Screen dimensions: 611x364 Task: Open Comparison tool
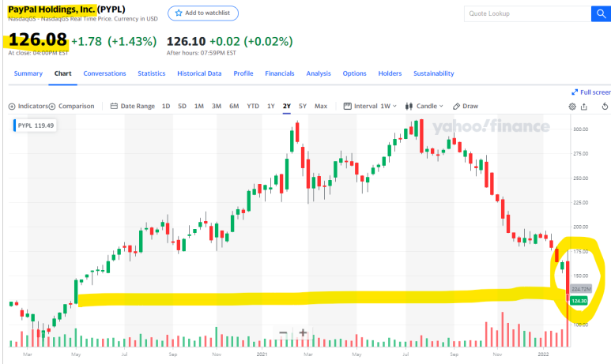(x=72, y=107)
